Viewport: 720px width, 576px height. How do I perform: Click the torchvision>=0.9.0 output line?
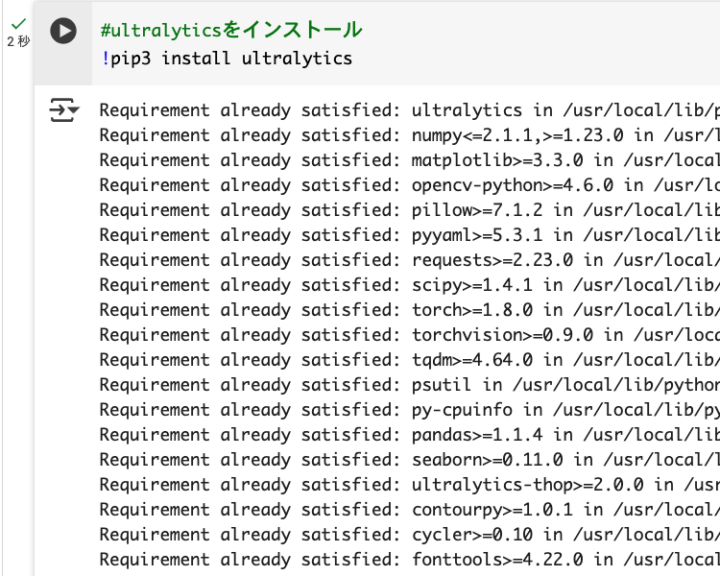tap(410, 335)
